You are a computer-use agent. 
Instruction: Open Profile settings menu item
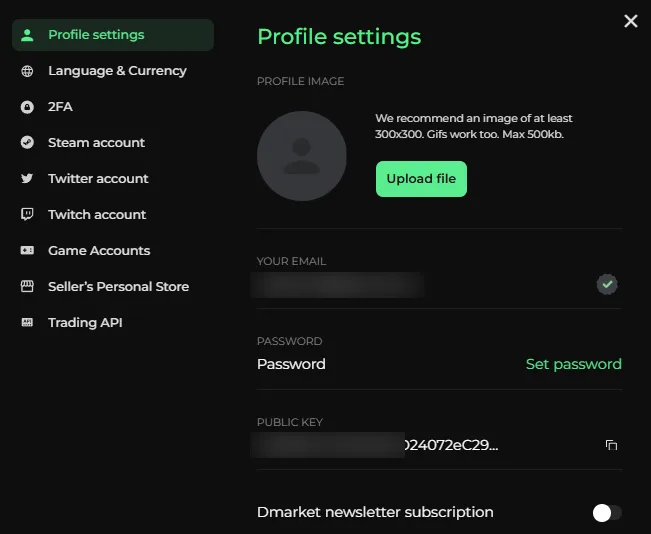click(x=113, y=35)
